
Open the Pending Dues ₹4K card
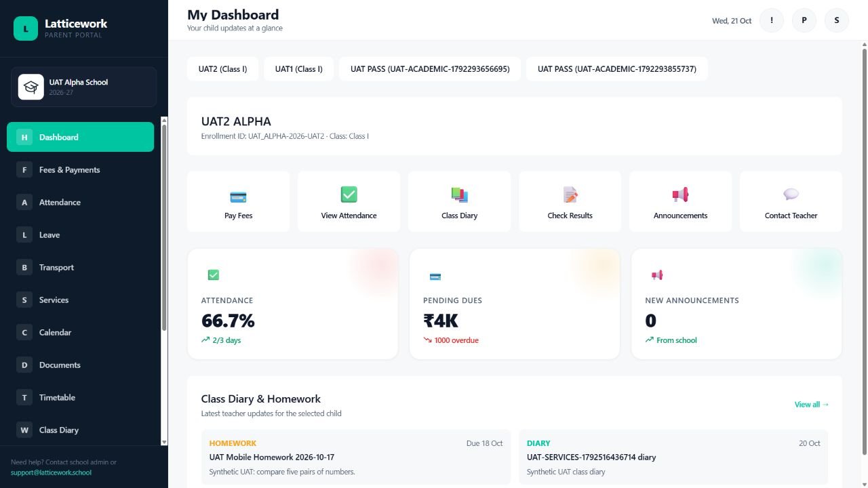click(x=515, y=304)
